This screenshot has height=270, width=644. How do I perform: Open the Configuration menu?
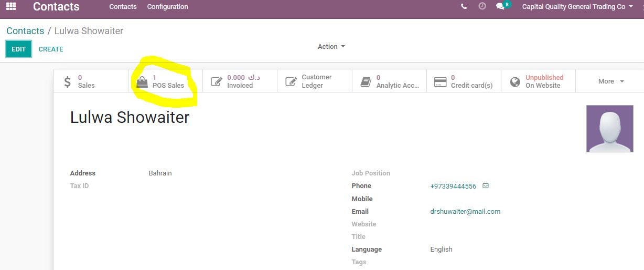click(167, 7)
